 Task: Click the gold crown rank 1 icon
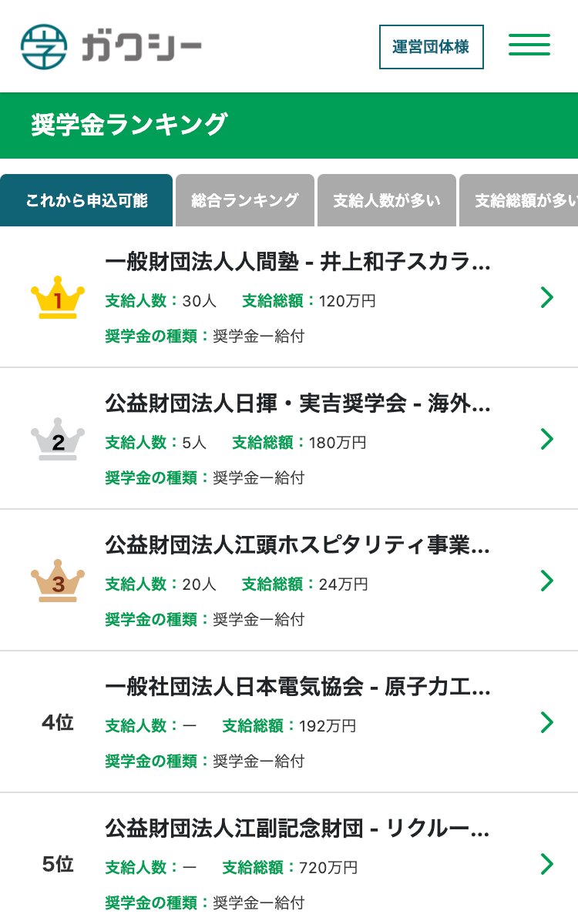click(58, 297)
